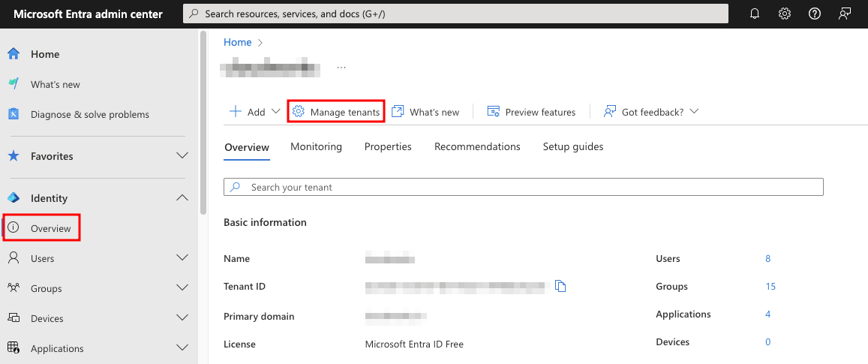
Task: Click the Microsoft Entra admin center title
Action: point(88,14)
